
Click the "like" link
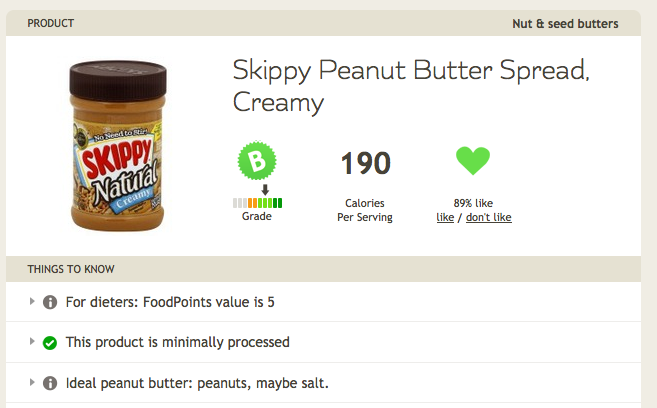(445, 217)
